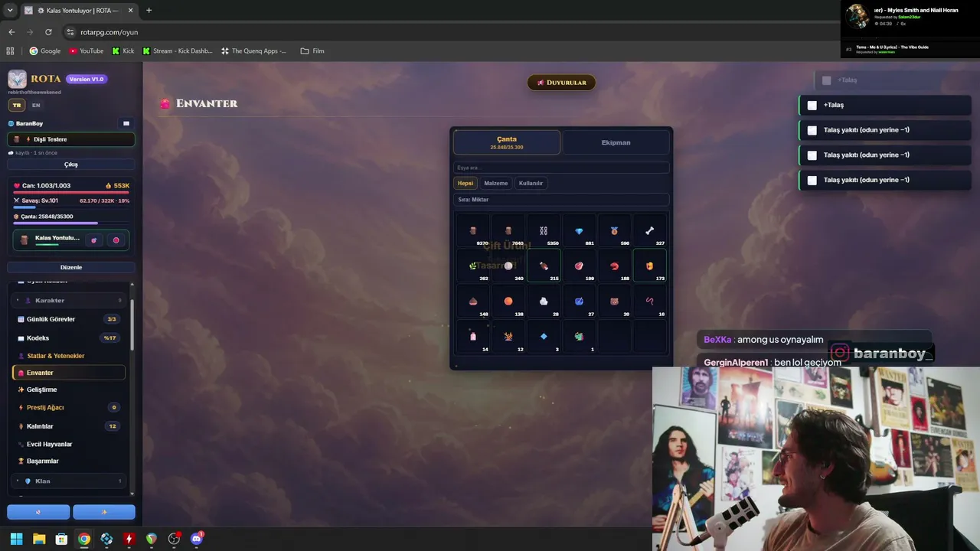Open Evcil Hayvanlar in sidebar
The image size is (980, 551).
[69, 444]
